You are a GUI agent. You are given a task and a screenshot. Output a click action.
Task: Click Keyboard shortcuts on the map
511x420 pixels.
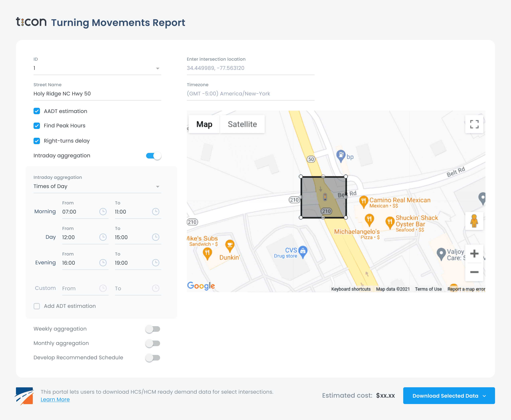(351, 289)
